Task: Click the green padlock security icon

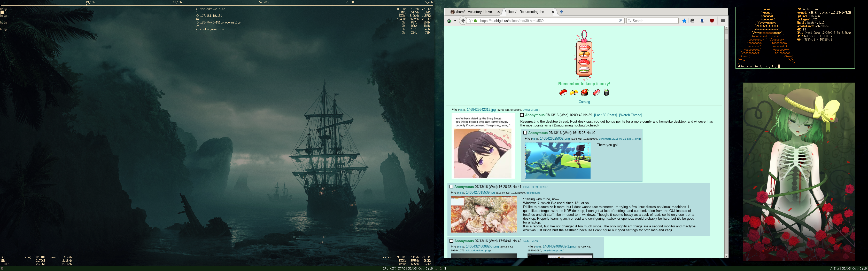Action: (x=475, y=21)
